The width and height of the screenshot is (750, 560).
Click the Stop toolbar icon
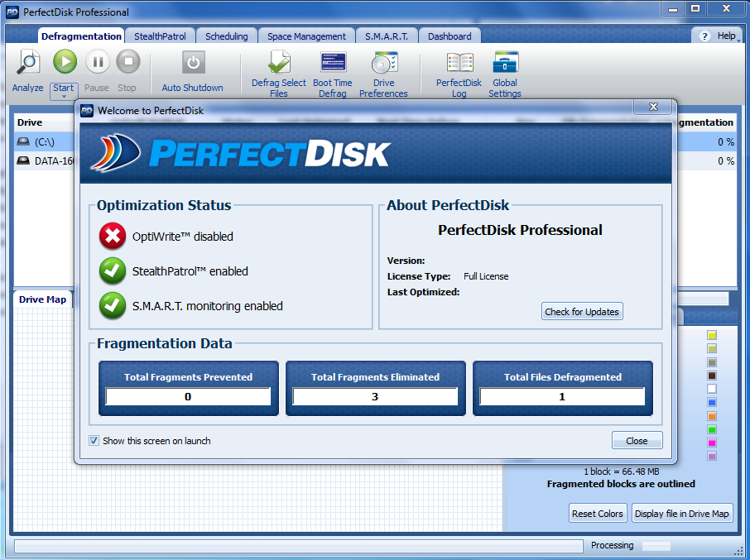tap(128, 62)
